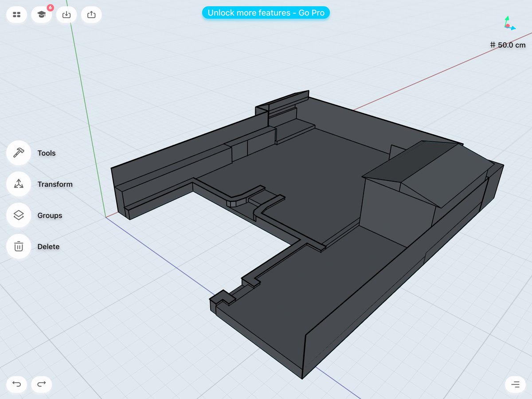
Task: Open the items list menu icon
Action: (x=515, y=384)
